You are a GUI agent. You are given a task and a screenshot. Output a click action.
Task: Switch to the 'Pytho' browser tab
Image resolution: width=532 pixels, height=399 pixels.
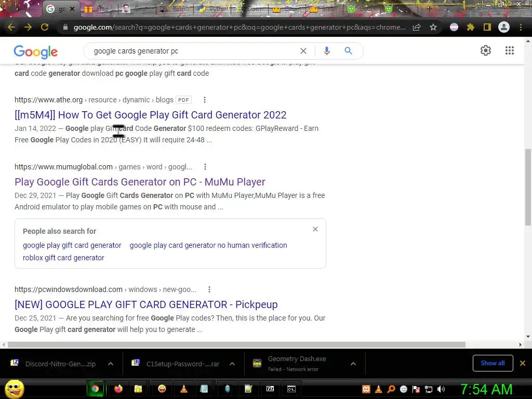212,9
